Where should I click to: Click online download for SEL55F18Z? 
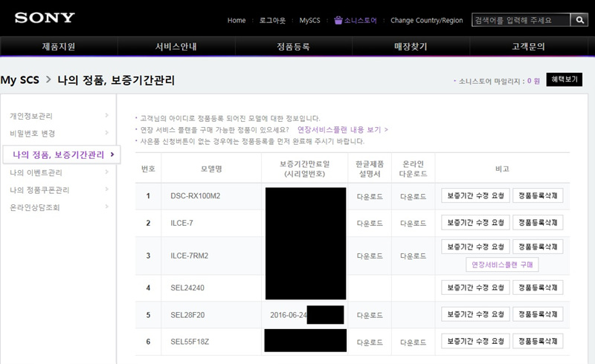point(413,342)
